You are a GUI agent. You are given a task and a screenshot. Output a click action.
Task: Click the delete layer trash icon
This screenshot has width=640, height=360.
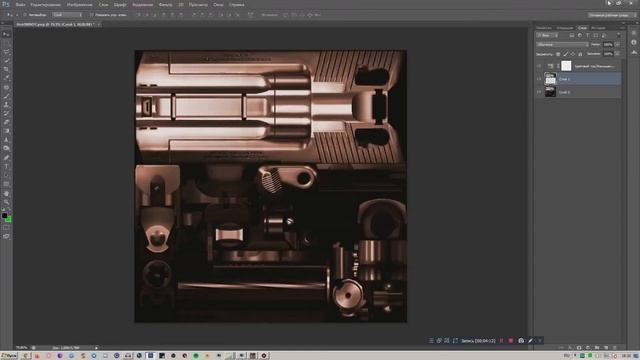[x=615, y=347]
